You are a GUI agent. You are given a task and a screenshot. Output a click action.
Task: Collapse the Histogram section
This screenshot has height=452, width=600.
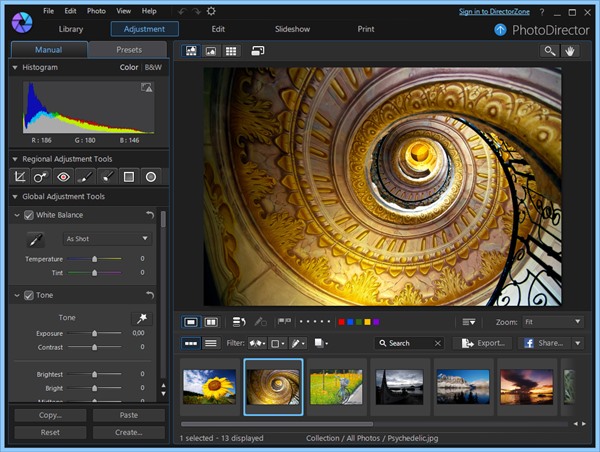(15, 67)
